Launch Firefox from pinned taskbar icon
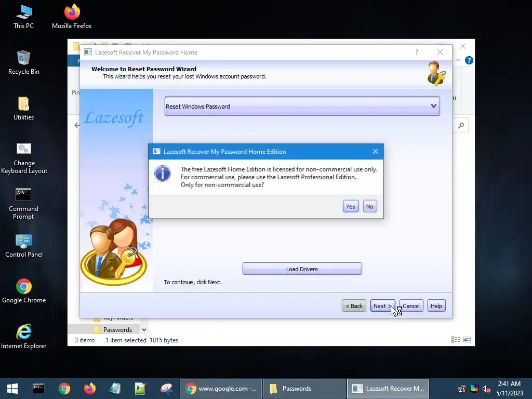The height and width of the screenshot is (399, 532). (89, 389)
